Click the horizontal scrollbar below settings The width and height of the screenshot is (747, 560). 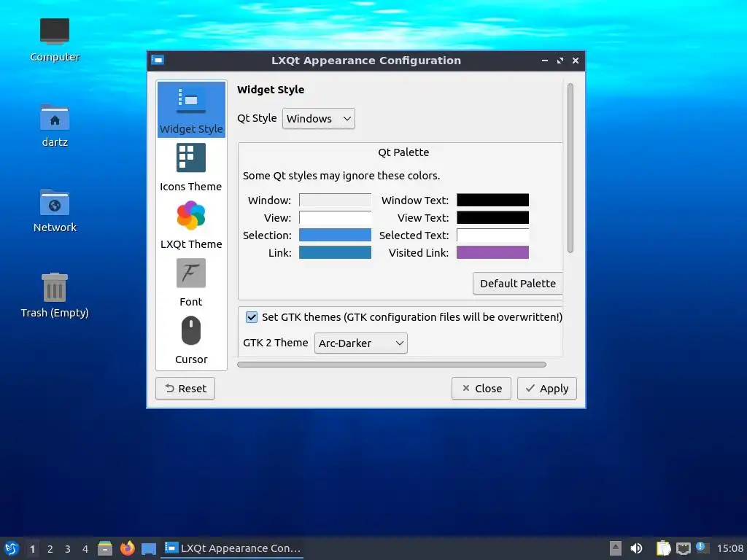(x=392, y=365)
